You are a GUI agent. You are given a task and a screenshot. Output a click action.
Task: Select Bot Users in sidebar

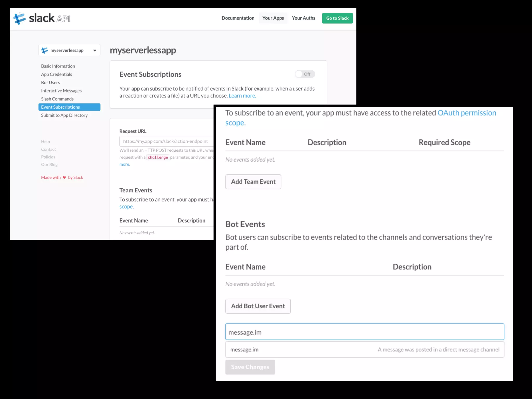click(x=50, y=83)
